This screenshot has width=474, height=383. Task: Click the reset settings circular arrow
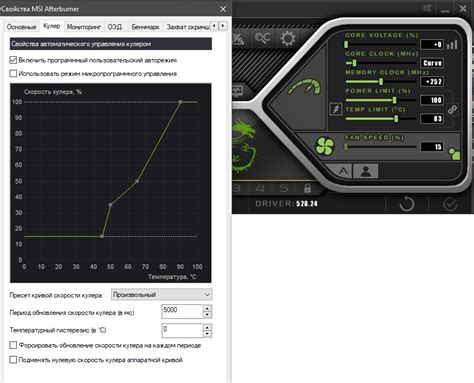click(x=407, y=204)
